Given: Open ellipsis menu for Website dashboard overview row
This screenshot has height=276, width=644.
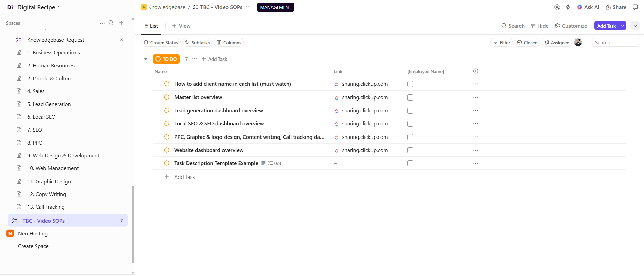Looking at the screenshot, I should 475,150.
